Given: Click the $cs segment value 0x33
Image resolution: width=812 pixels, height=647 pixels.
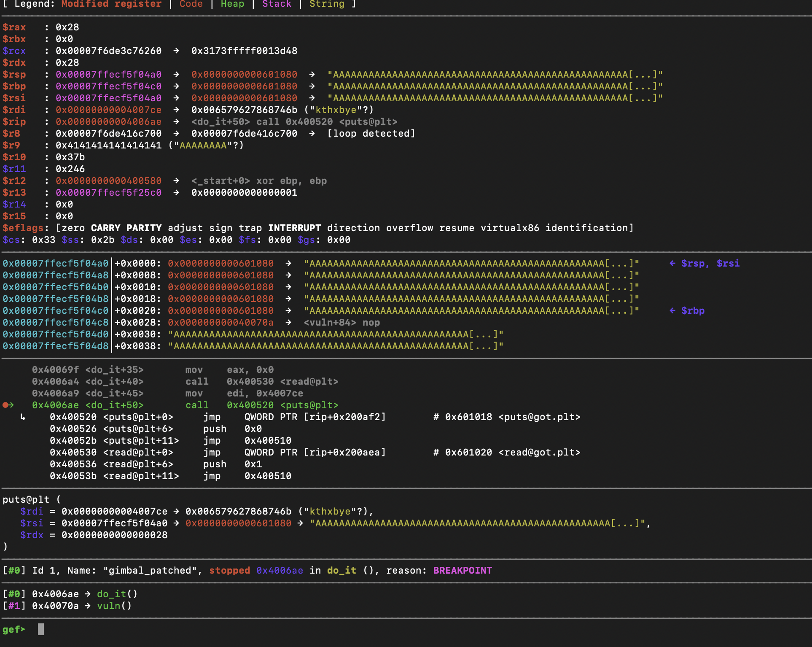Looking at the screenshot, I should (43, 240).
